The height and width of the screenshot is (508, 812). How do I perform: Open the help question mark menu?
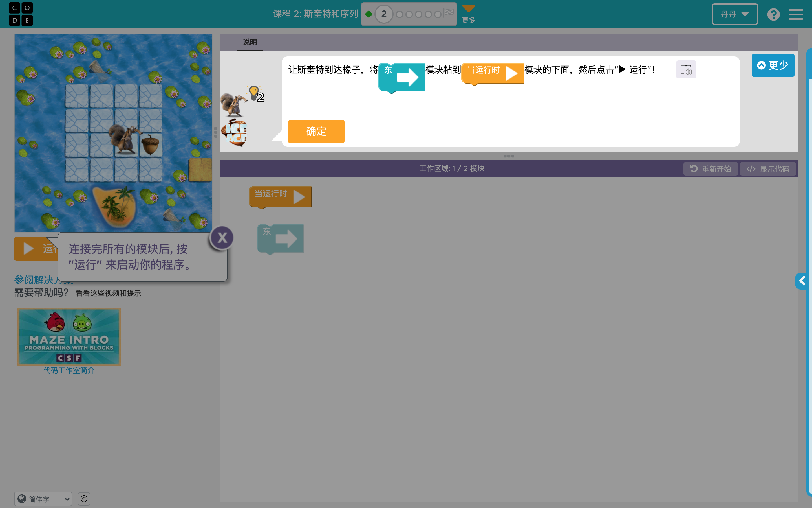773,14
